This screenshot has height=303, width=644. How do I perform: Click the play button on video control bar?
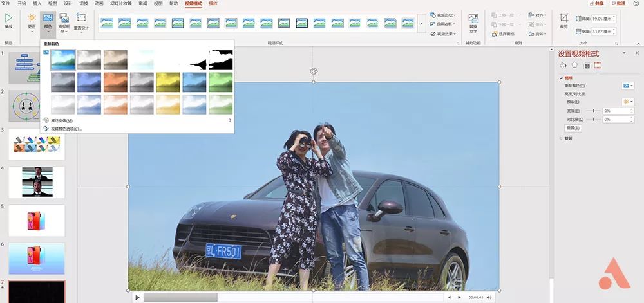point(138,297)
